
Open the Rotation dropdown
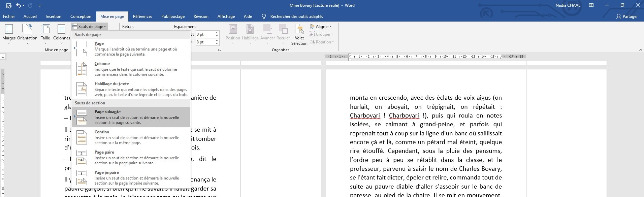pyautogui.click(x=322, y=42)
